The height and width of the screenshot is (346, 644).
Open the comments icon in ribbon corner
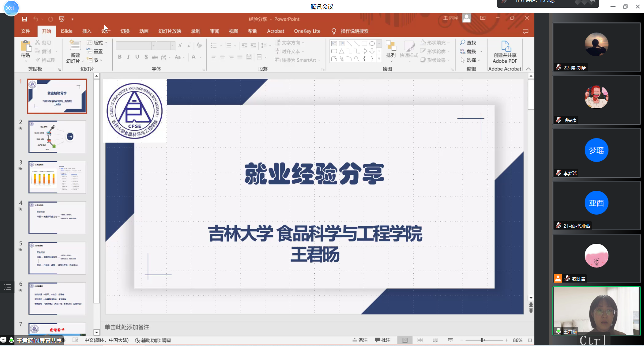tap(525, 31)
